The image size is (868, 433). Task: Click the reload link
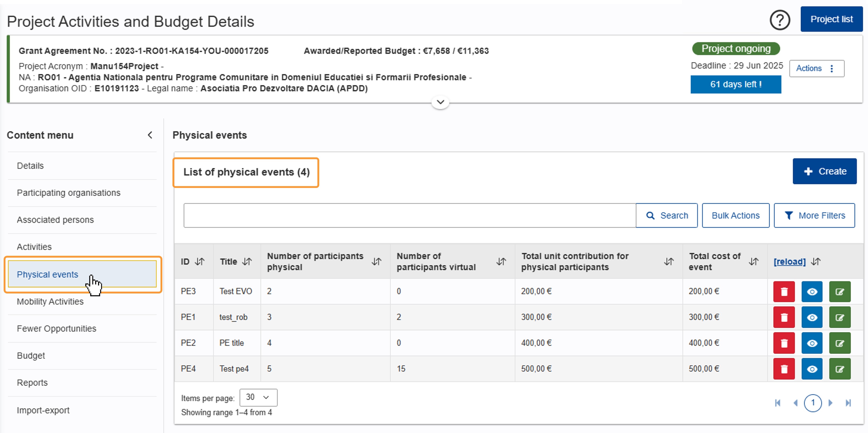click(789, 261)
